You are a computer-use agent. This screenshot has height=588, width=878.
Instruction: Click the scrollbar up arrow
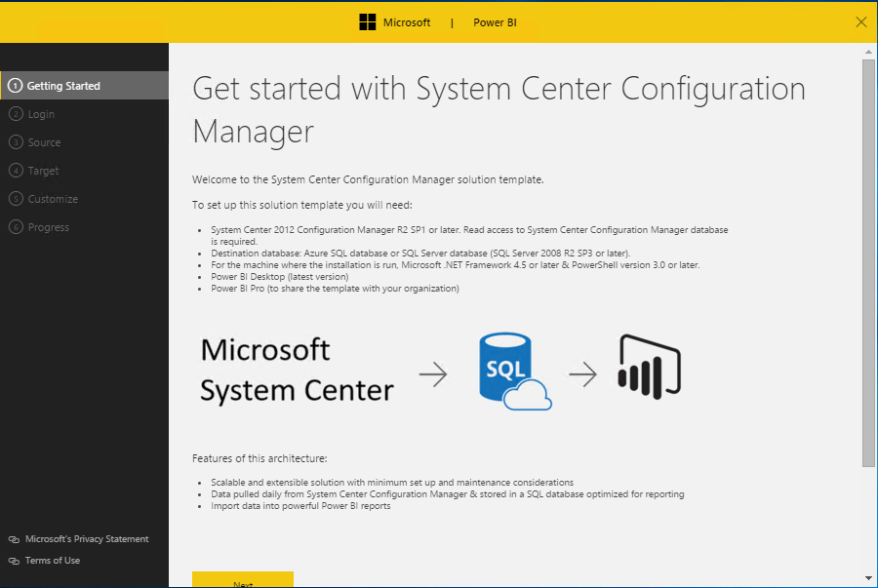[868, 51]
